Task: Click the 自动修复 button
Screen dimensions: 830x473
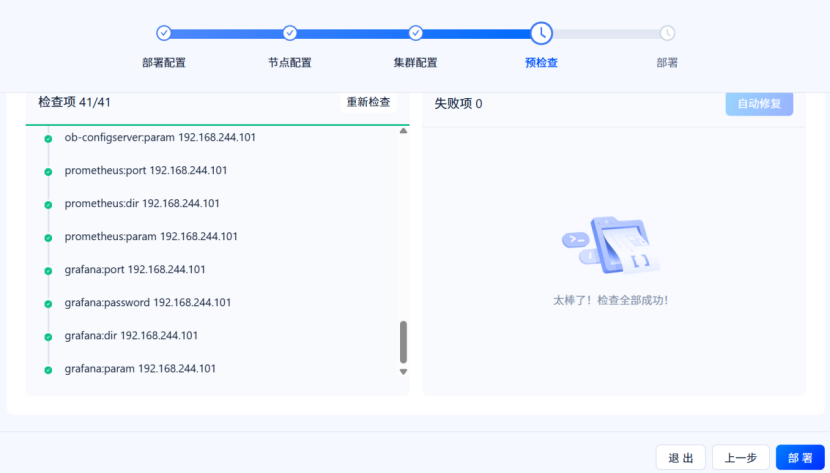Action: click(x=759, y=104)
